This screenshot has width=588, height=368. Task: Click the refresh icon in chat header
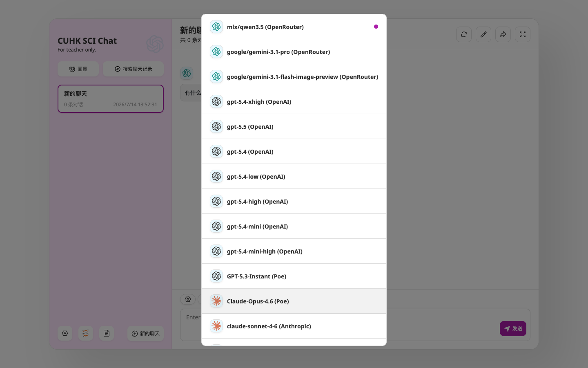pos(464,34)
